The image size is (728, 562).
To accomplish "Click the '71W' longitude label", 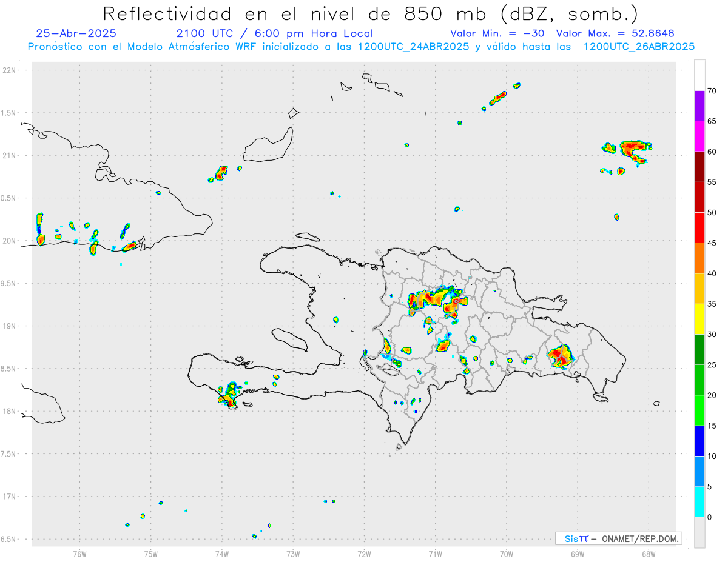I will 435,554.
